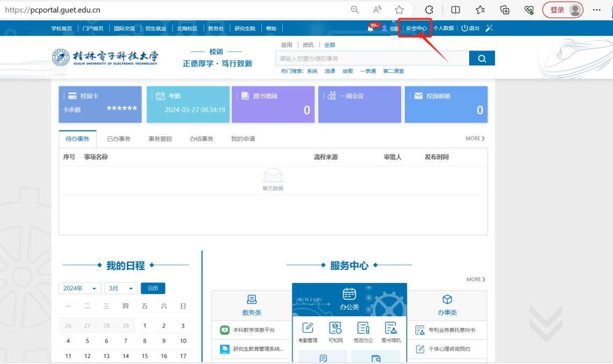Open the 考勤管理 icon in 办公类
The width and height of the screenshot is (613, 364).
point(308,332)
